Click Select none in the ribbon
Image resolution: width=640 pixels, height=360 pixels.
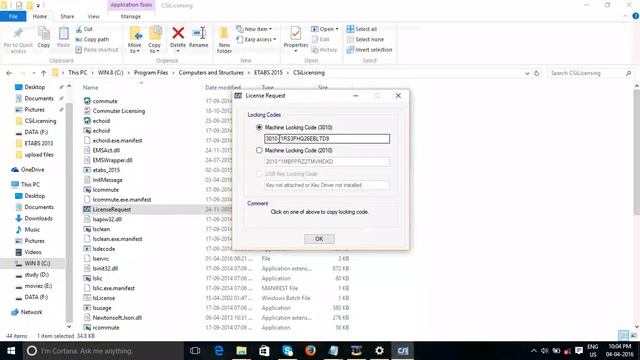pos(365,40)
